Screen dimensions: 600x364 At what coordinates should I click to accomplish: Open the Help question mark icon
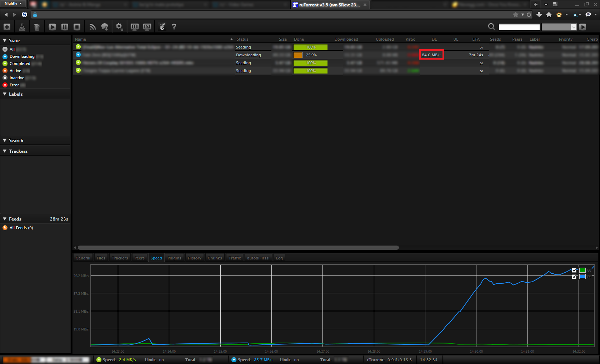174,27
